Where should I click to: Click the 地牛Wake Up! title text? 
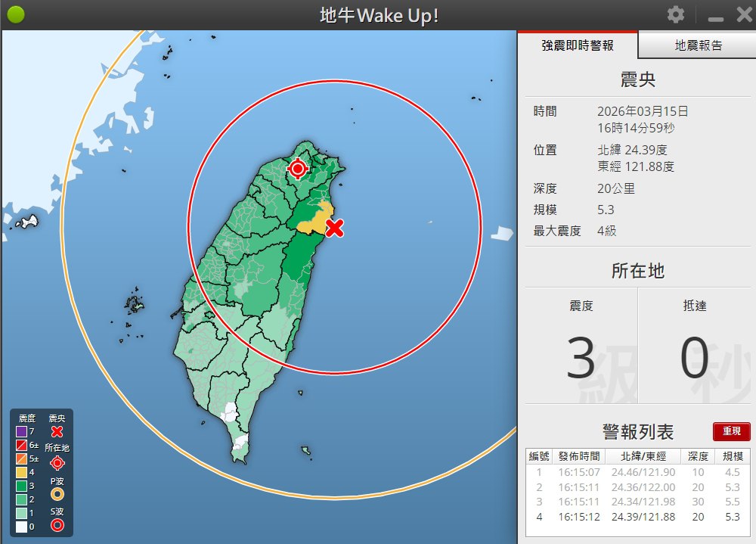(379, 15)
